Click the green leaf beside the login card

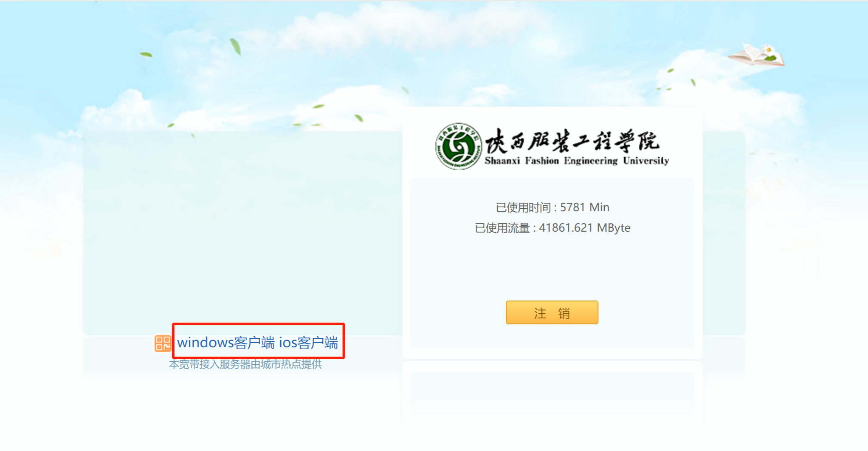359,118
